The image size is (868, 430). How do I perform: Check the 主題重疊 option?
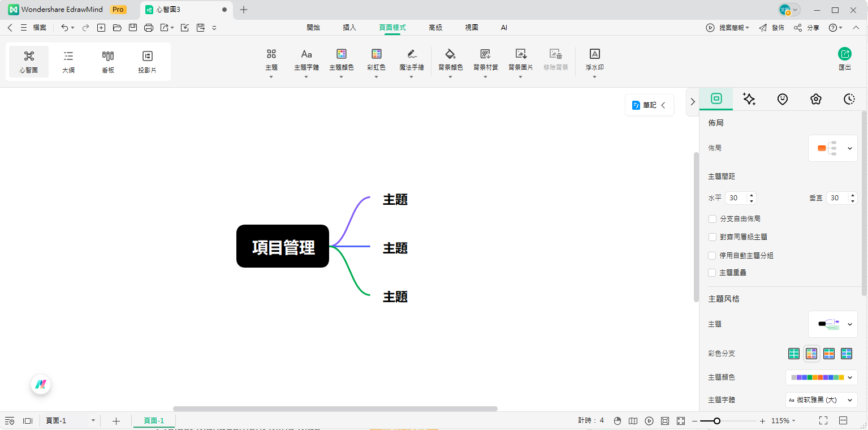click(712, 273)
